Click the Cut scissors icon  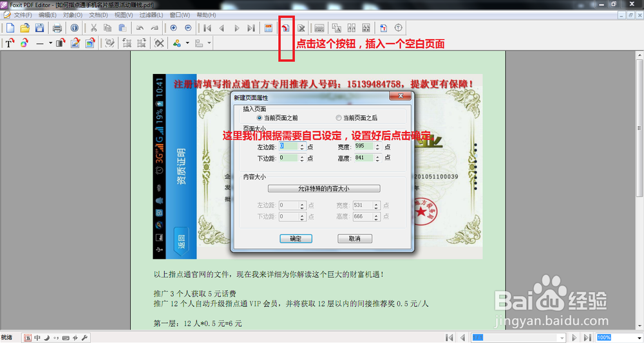coord(93,28)
